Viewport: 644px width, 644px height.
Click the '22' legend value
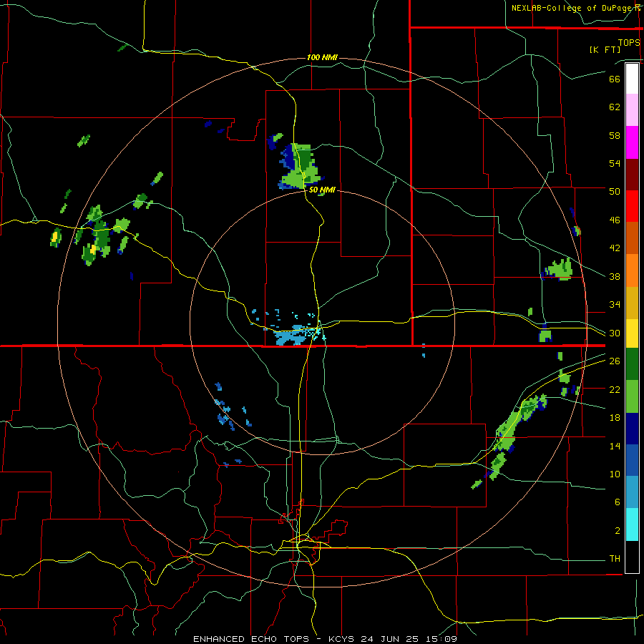click(615, 389)
